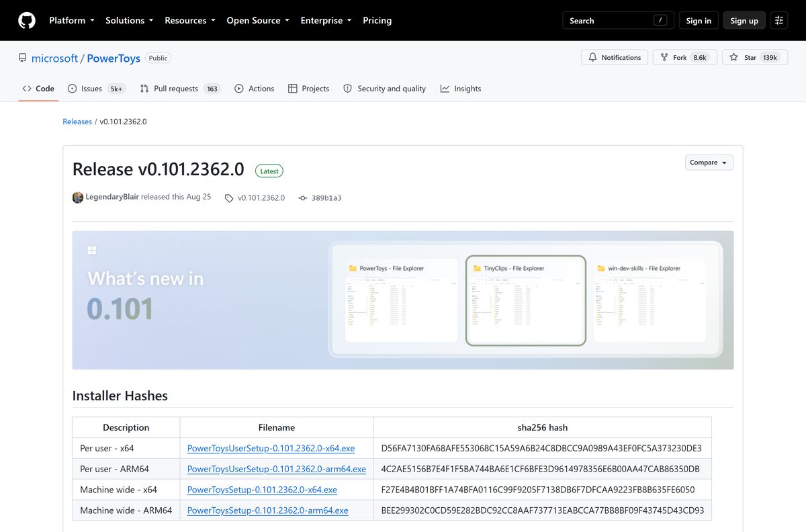Click the Latest release badge
This screenshot has width=806, height=532.
(269, 171)
